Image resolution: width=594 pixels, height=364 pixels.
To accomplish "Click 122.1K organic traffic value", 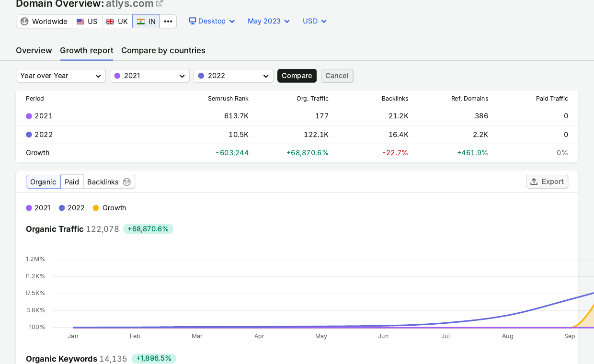I will [316, 135].
